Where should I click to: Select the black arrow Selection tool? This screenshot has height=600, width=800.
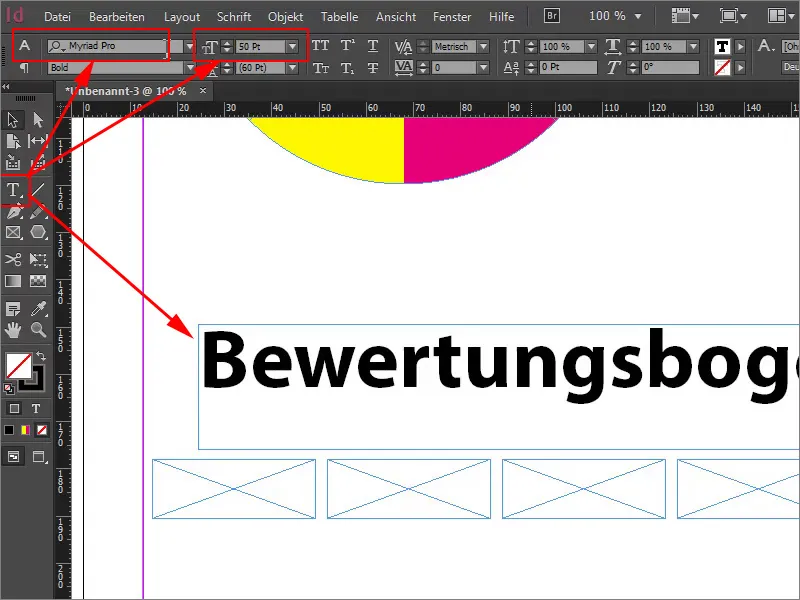[x=13, y=120]
